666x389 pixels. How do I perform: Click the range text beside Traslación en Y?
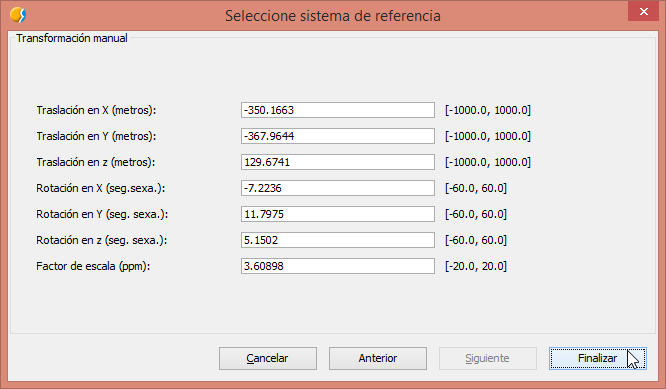pos(488,136)
